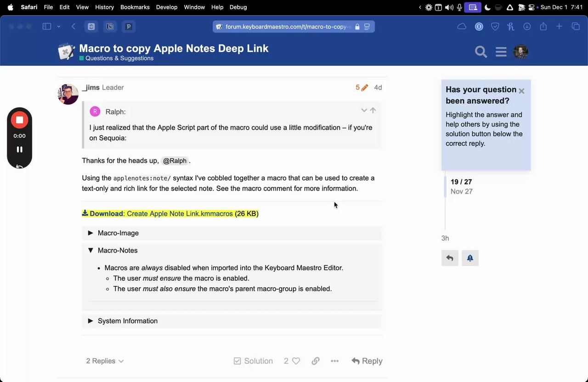Go back to previous page in Safari
This screenshot has height=382, width=588.
point(73,27)
